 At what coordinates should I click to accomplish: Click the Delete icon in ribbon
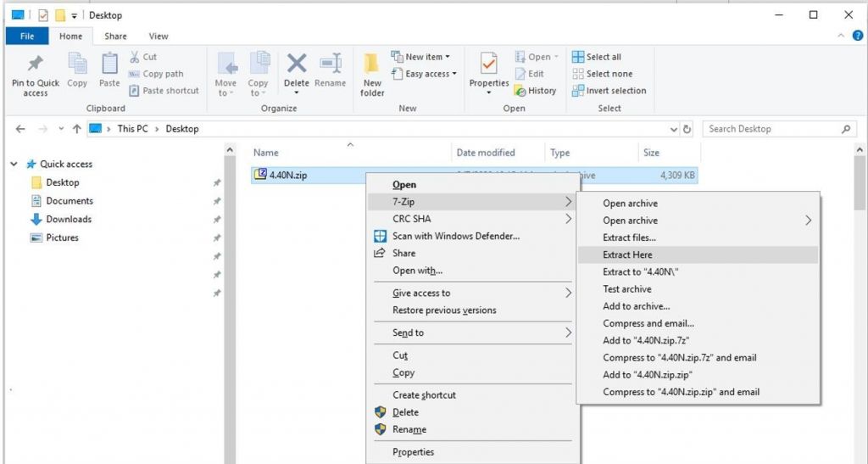296,66
